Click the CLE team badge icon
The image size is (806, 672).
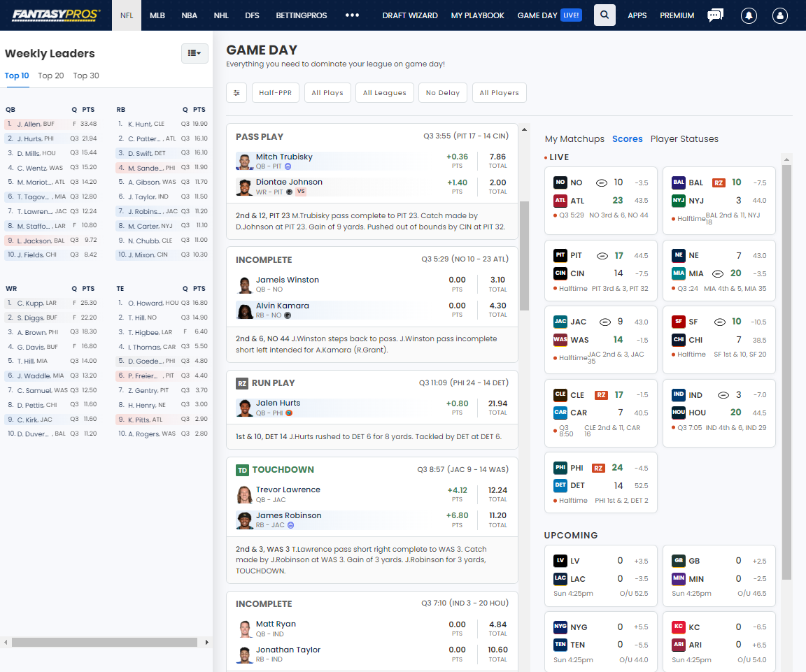(560, 394)
